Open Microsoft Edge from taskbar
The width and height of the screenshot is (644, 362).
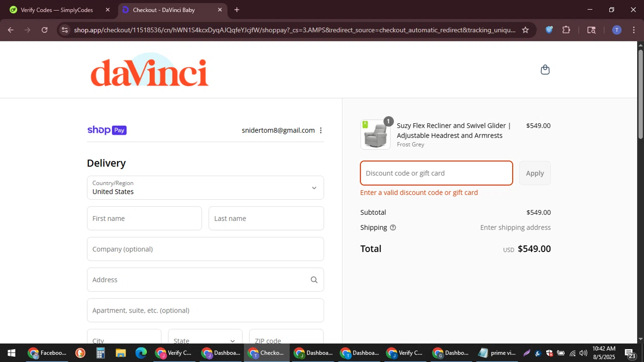point(141,353)
